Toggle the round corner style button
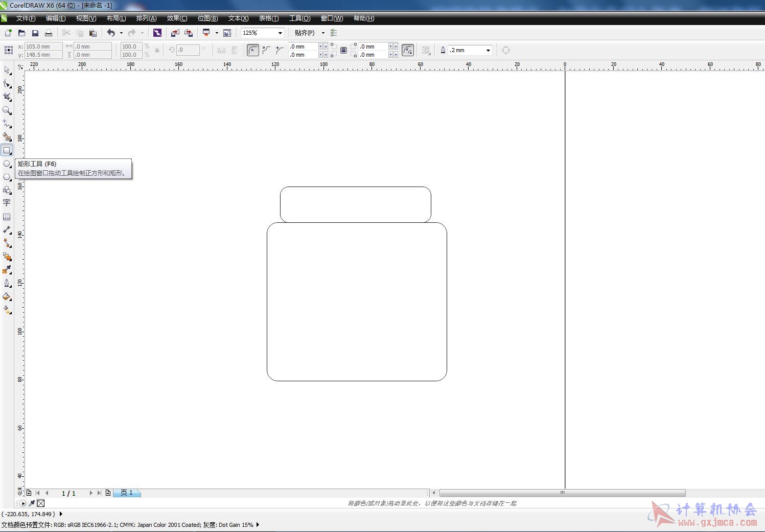The width and height of the screenshot is (765, 532). pos(253,50)
